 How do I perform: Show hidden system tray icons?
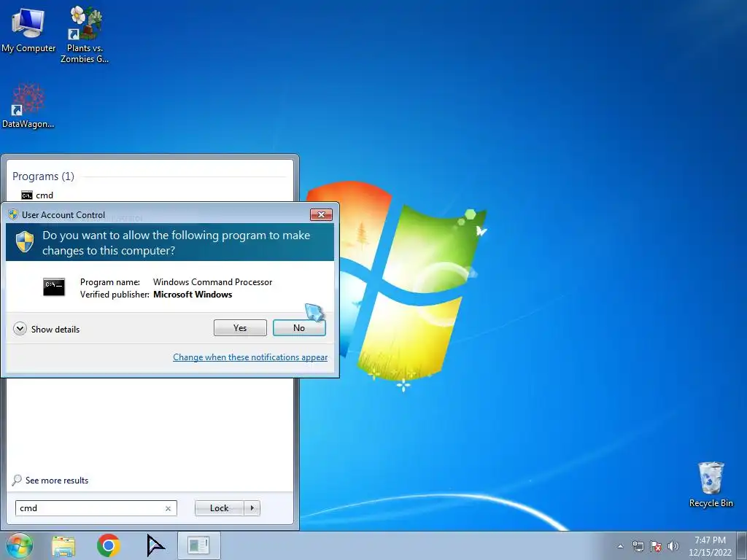620,546
